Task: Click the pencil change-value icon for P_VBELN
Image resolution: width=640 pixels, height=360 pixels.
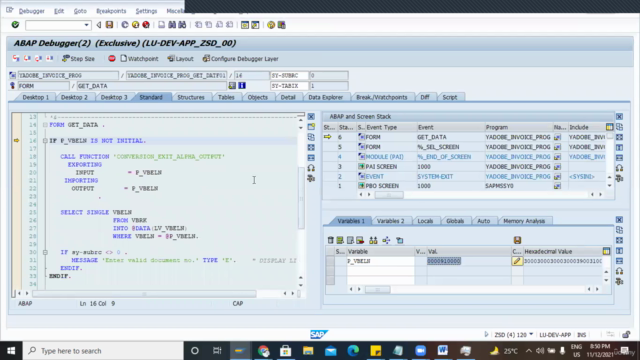Action: click(517, 261)
